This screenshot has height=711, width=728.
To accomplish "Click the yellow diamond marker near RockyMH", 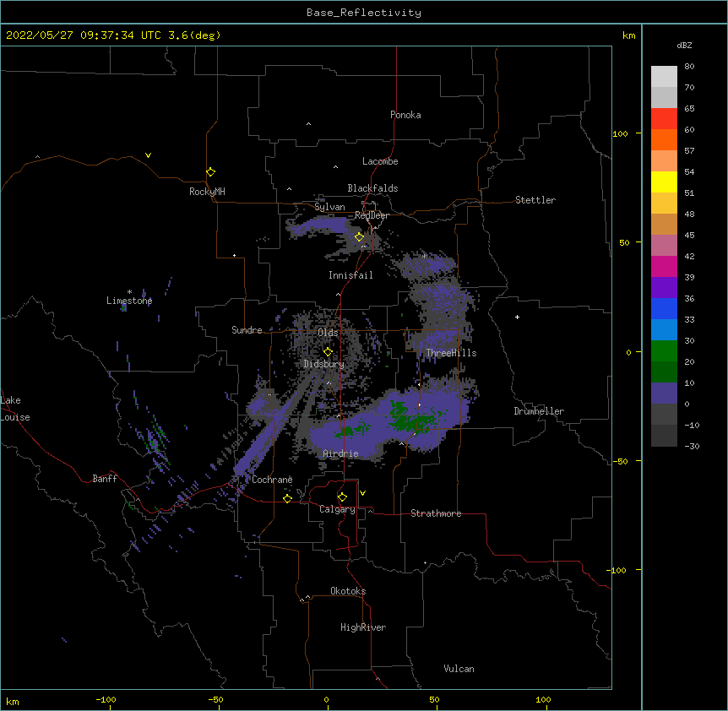I will (x=210, y=172).
